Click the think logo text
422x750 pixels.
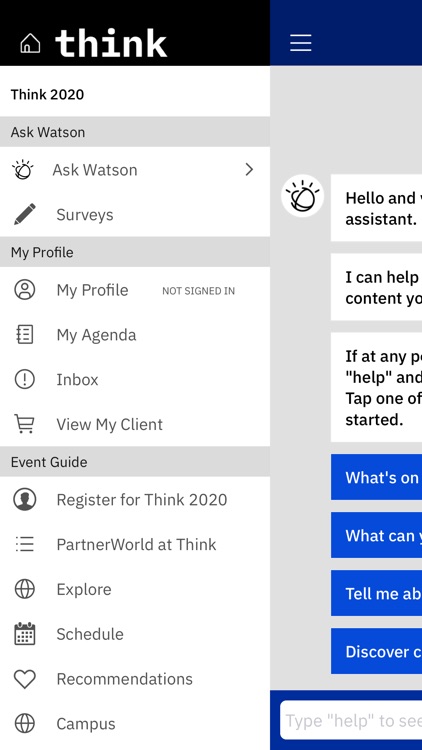tap(111, 43)
